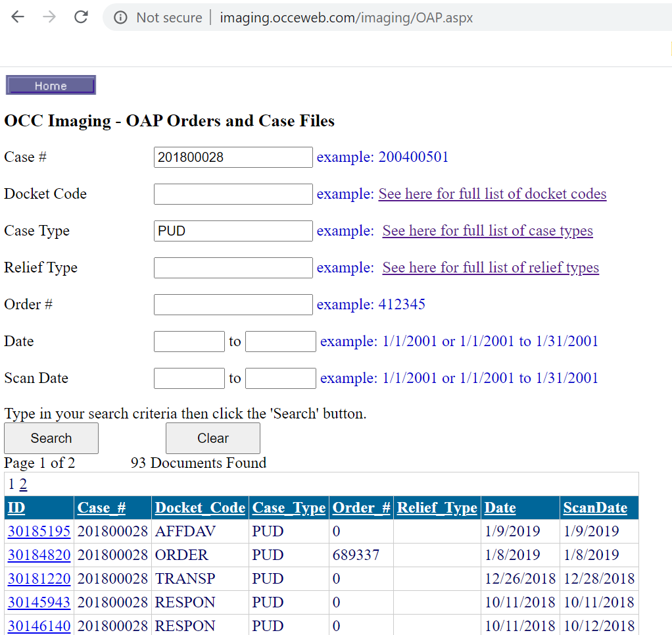672x635 pixels.
Task: Click the Docket Code text box
Action: coord(233,194)
